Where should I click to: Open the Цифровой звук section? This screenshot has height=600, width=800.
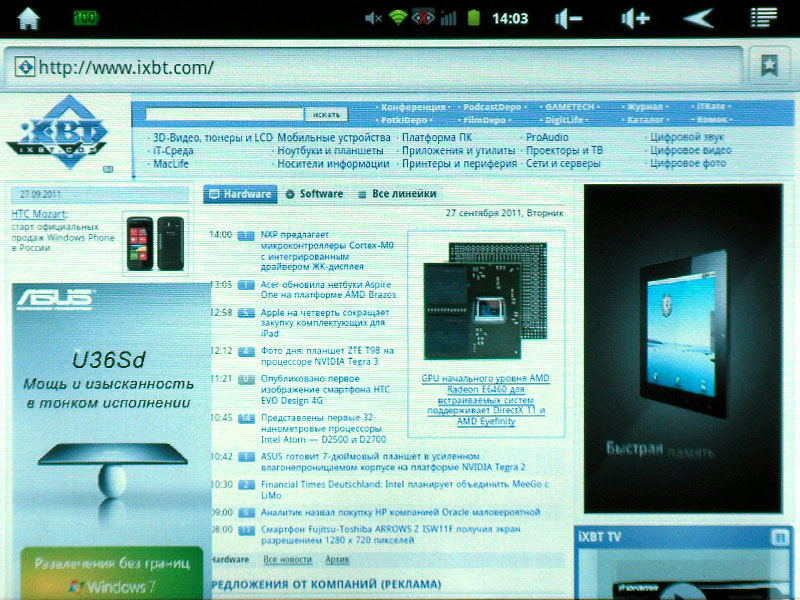[x=687, y=138]
